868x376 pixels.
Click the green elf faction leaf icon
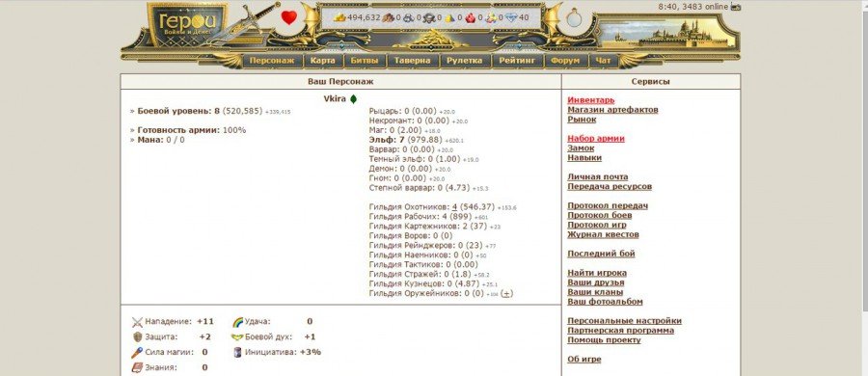(x=353, y=99)
